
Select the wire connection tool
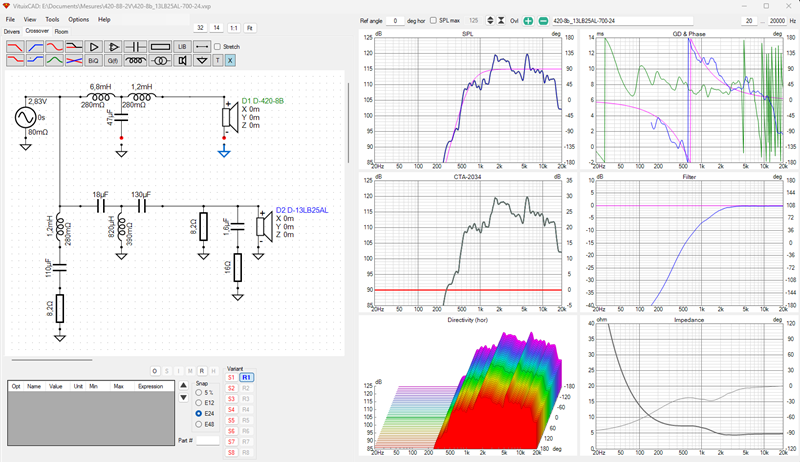pyautogui.click(x=202, y=47)
